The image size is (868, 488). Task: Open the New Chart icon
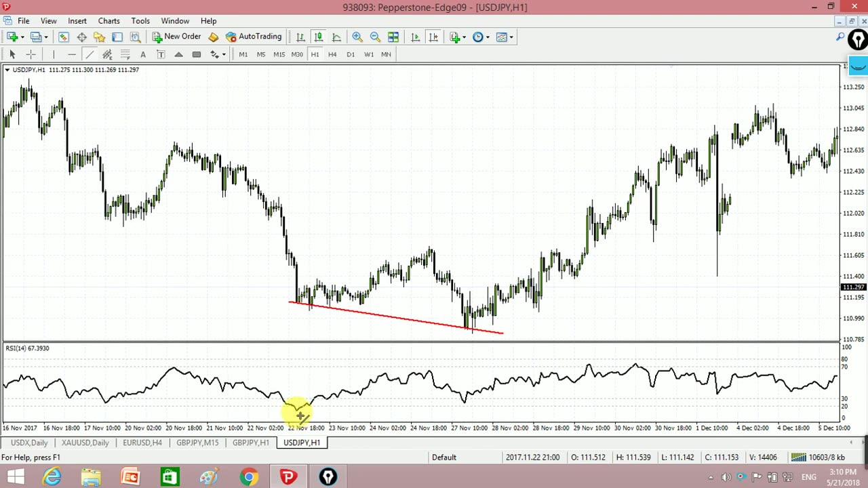(12, 37)
